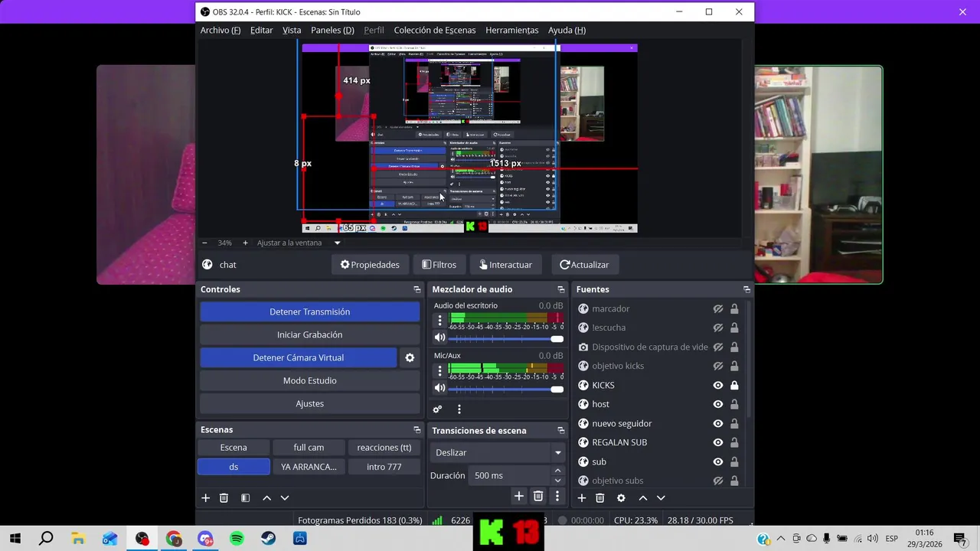Add a new source with plus
The image size is (980, 551).
(x=582, y=498)
